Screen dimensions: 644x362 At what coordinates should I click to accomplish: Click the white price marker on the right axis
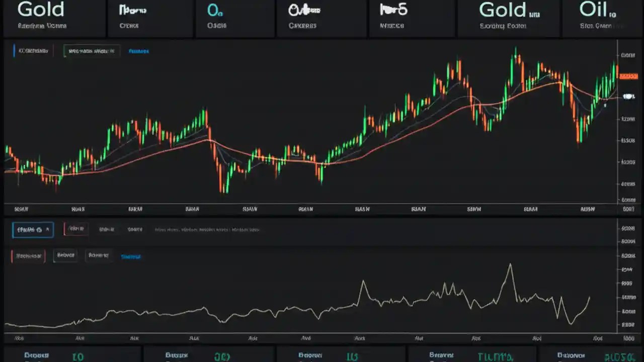pos(628,97)
